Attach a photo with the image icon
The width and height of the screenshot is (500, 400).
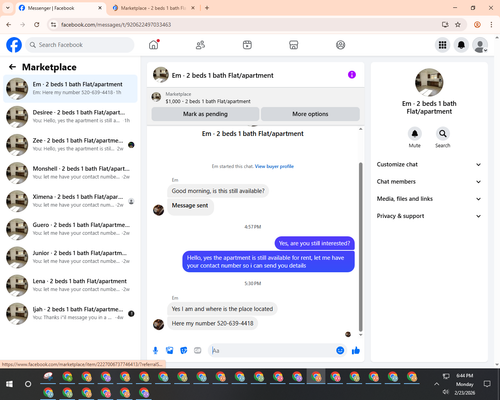[170, 350]
